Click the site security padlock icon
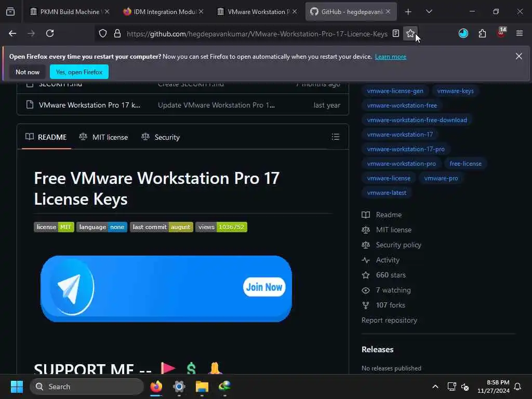The image size is (532, 399). point(117,33)
